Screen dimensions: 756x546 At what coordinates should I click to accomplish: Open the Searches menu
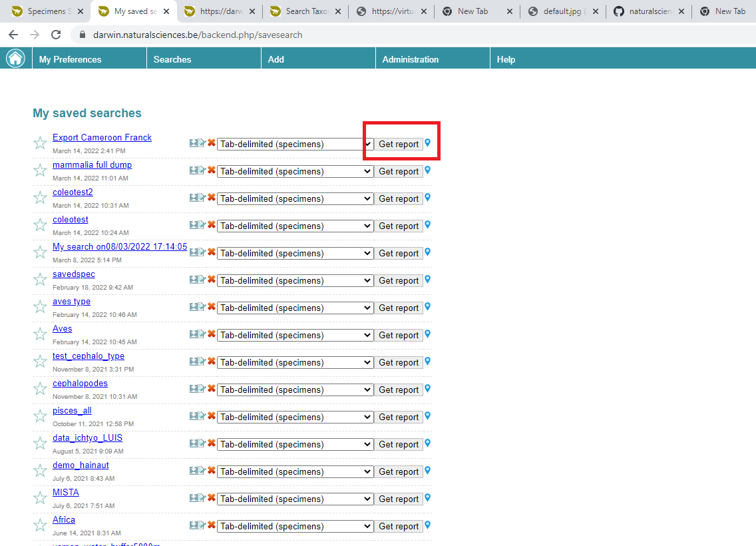(172, 59)
